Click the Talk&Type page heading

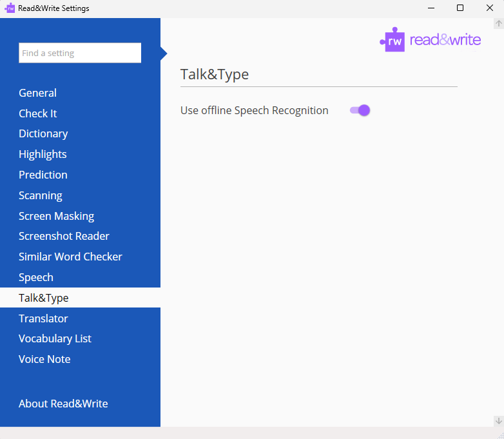[x=215, y=75]
